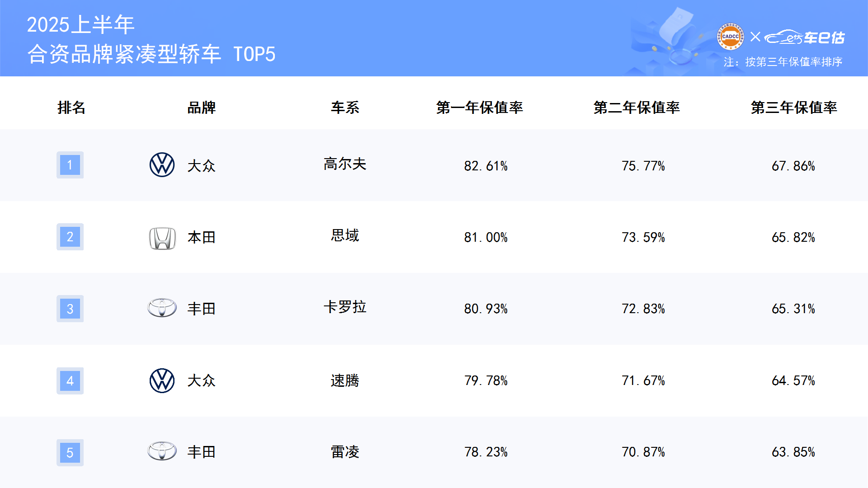
Task: Click the 第三年保值率 column header
Action: click(x=794, y=108)
